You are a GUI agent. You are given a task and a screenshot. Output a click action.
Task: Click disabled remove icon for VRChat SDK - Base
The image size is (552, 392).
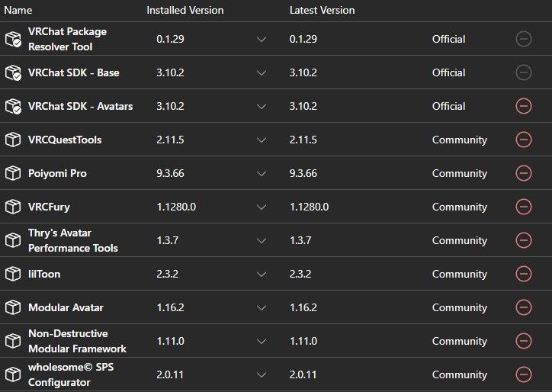point(524,72)
